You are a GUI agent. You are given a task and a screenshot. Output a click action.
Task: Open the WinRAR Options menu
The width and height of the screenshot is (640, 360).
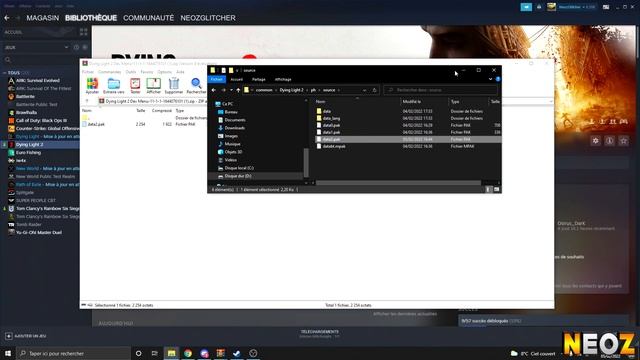click(164, 72)
